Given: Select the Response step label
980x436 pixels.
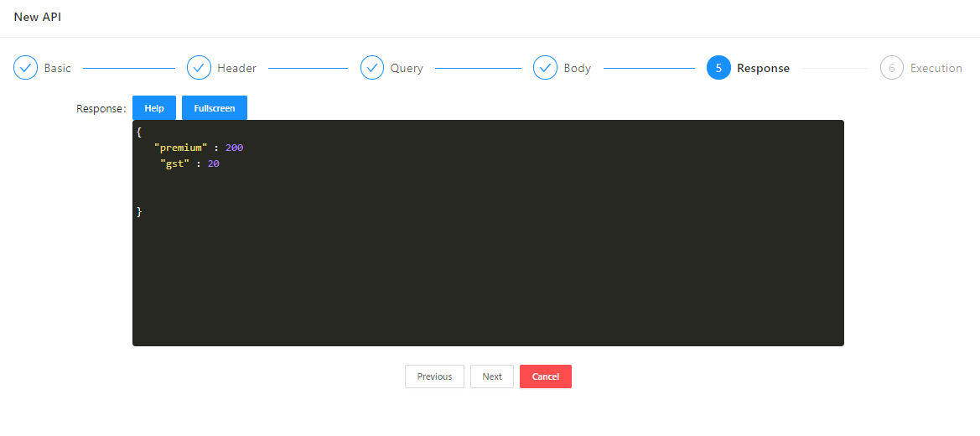Looking at the screenshot, I should tap(763, 68).
